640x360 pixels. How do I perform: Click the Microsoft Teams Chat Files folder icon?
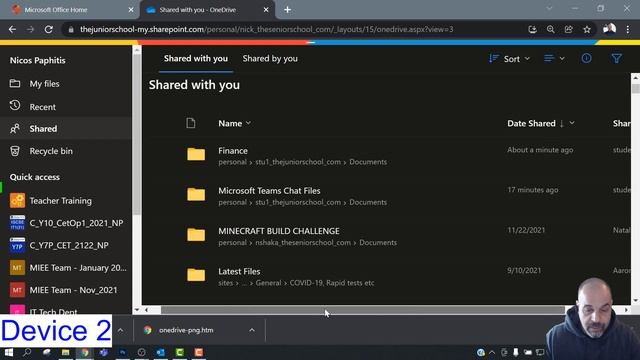[x=196, y=194]
